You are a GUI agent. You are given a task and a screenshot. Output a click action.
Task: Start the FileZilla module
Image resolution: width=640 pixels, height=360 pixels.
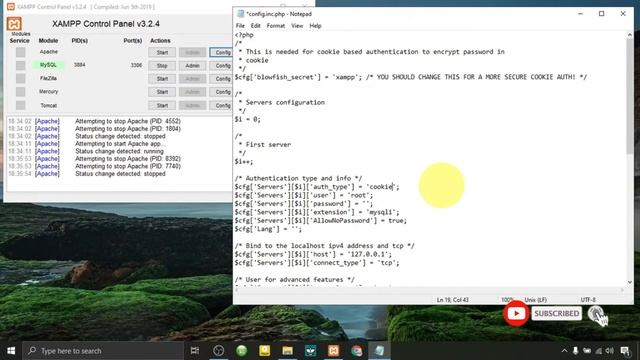pos(162,78)
